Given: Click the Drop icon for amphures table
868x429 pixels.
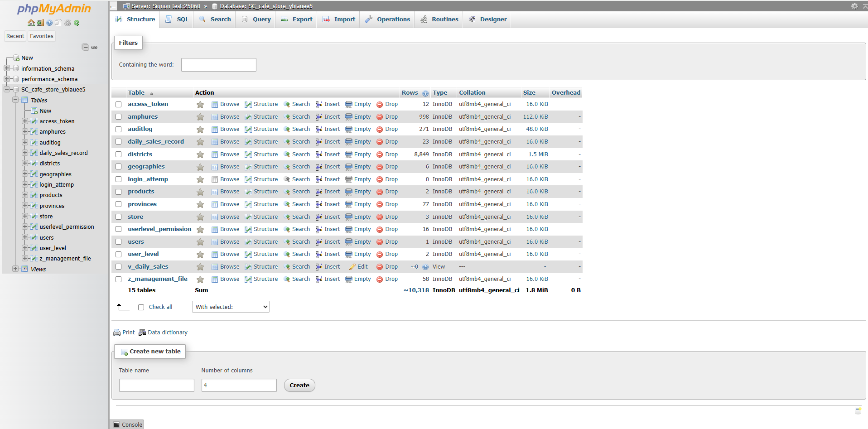Looking at the screenshot, I should click(380, 117).
